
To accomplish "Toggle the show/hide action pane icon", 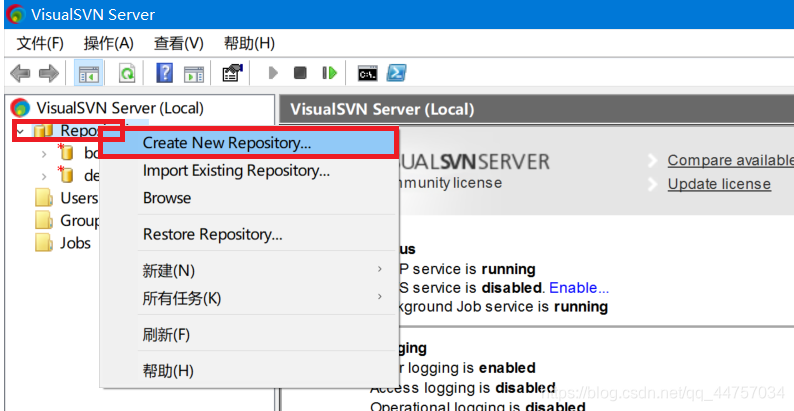I will [x=193, y=74].
